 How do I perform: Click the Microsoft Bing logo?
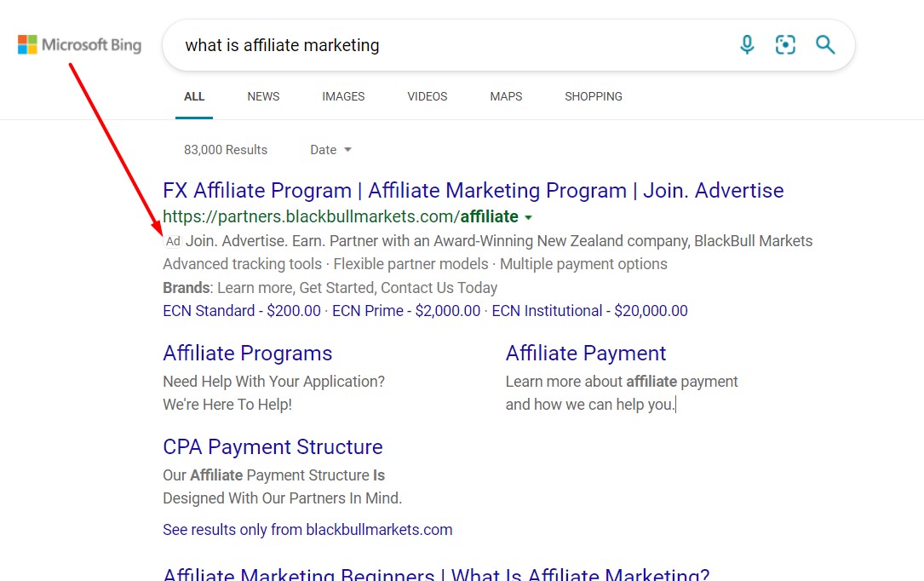79,45
